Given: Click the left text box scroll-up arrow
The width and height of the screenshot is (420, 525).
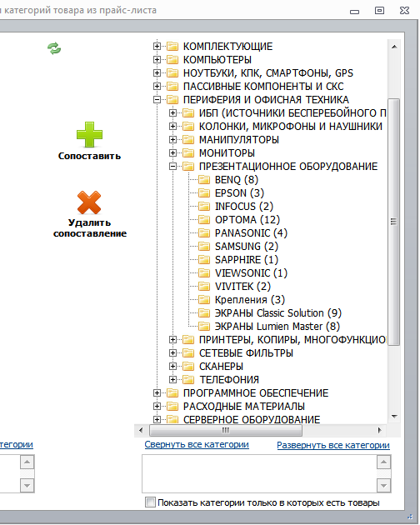Looking at the screenshot, I should point(27,462).
